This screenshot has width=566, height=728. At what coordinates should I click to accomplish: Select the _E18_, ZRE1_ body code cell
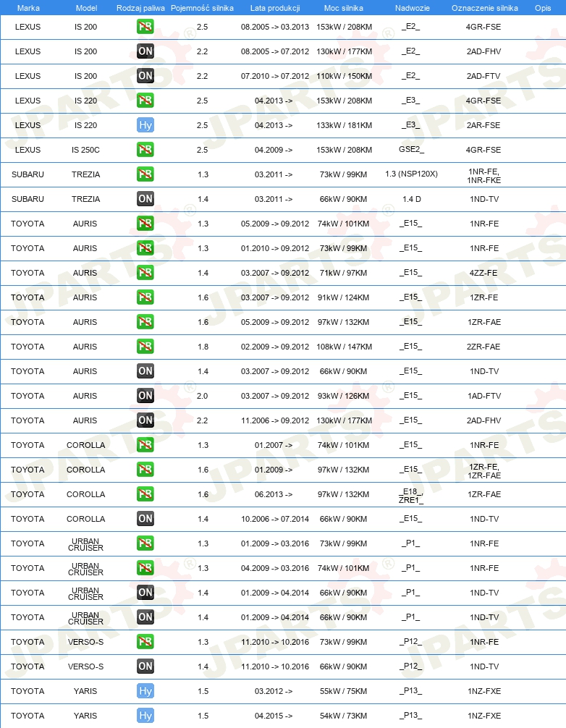[x=411, y=496]
